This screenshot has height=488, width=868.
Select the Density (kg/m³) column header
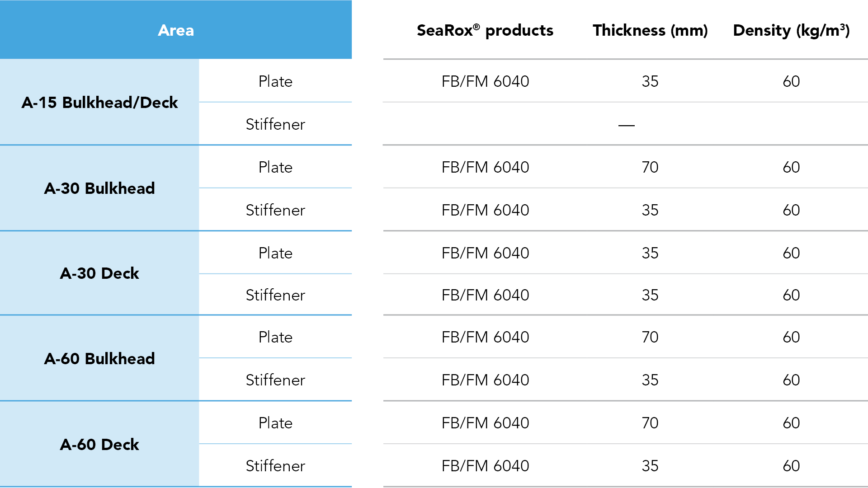click(791, 30)
